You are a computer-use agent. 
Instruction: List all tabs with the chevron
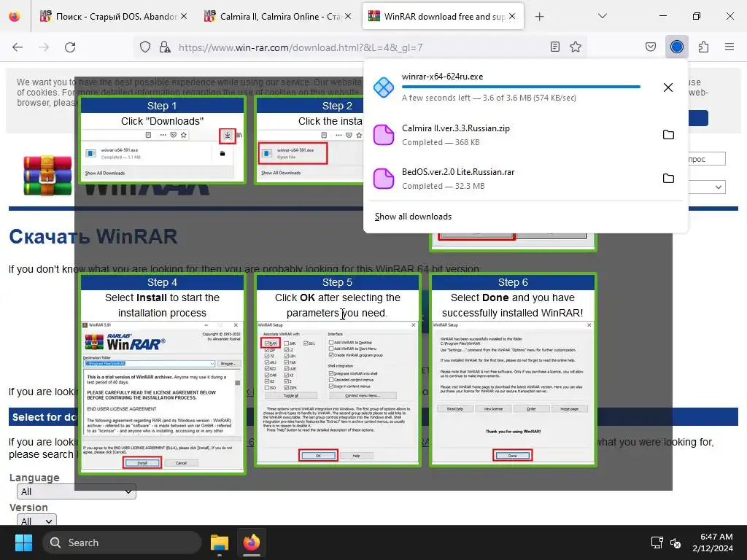coord(603,16)
